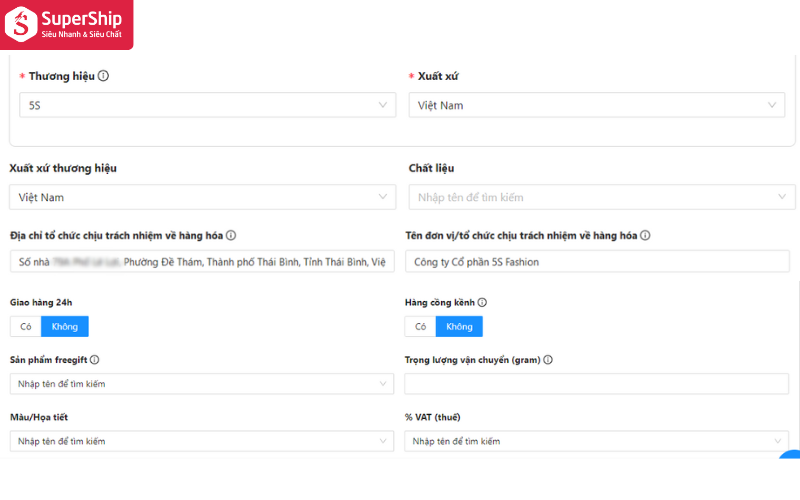This screenshot has width=800, height=500.
Task: Click info icon beside Trọng lượng vận chuyển
Action: [548, 360]
